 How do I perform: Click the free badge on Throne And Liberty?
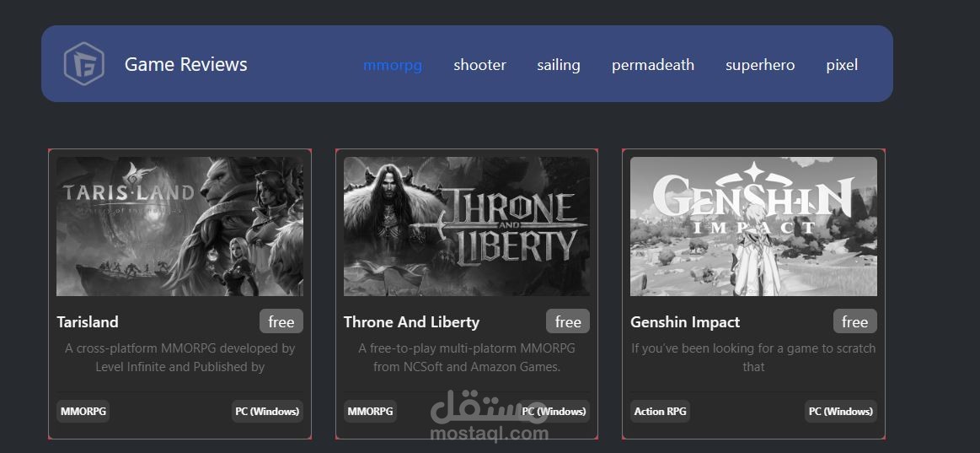pos(568,321)
